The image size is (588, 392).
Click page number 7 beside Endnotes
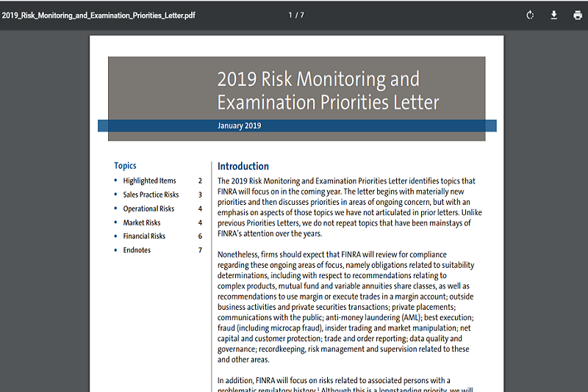(200, 250)
